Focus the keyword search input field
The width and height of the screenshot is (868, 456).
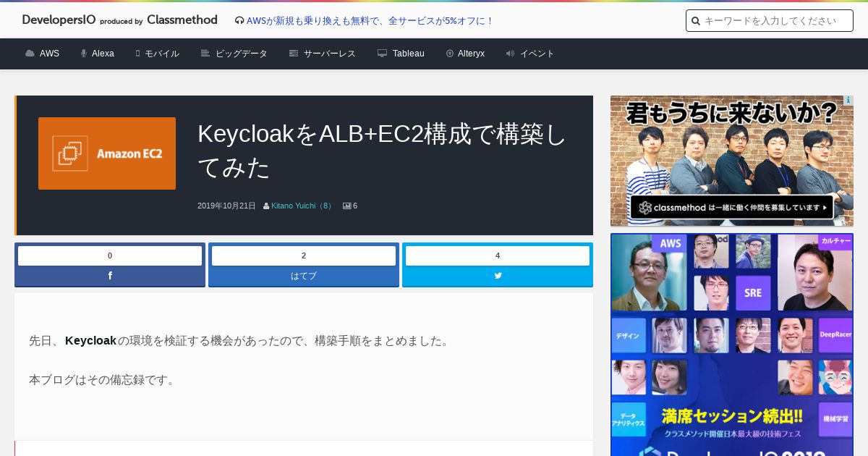[770, 21]
